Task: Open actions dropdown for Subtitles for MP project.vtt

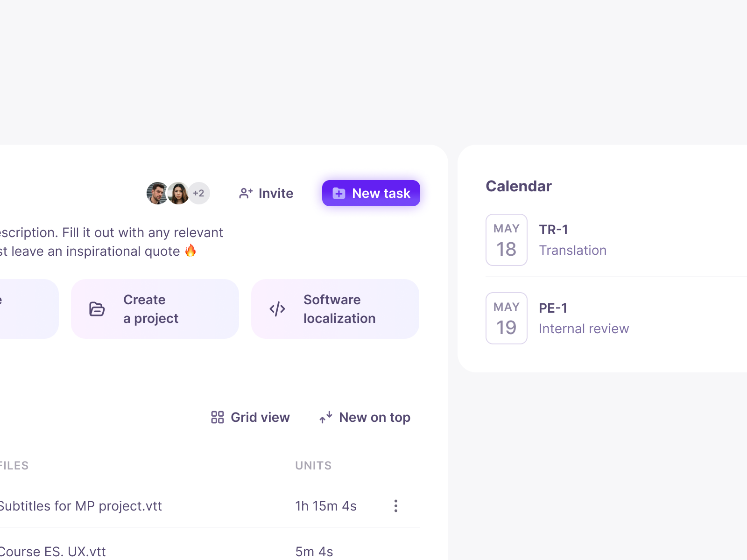Action: click(x=395, y=506)
